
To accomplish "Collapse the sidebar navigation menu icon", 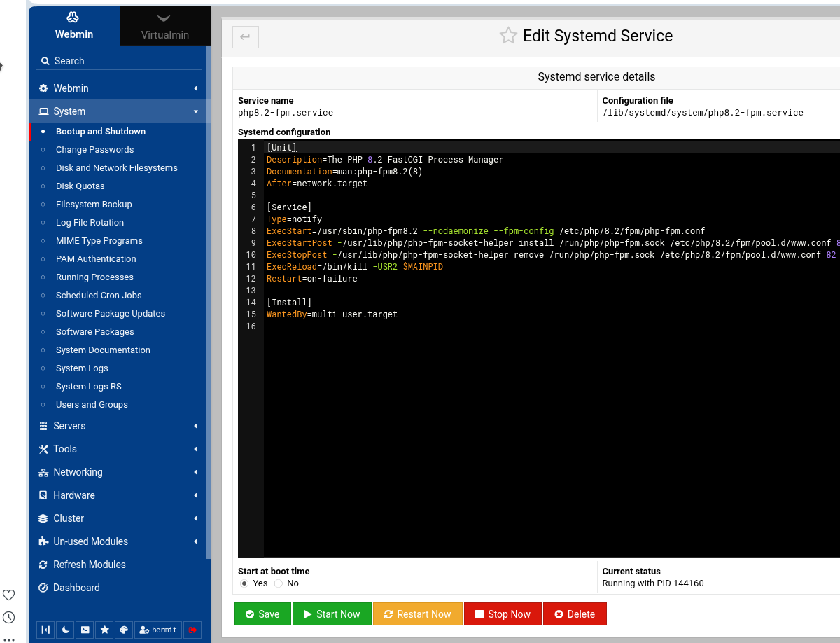I will 45,630.
